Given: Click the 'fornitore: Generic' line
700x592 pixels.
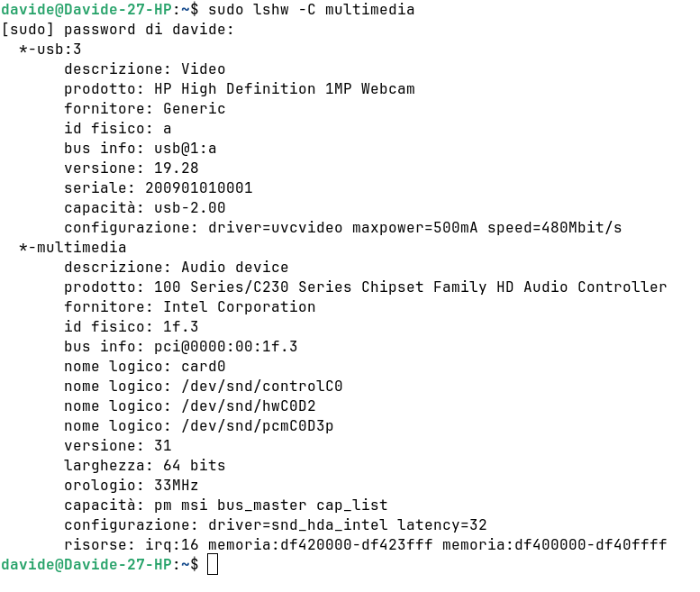Looking at the screenshot, I should coord(145,108).
